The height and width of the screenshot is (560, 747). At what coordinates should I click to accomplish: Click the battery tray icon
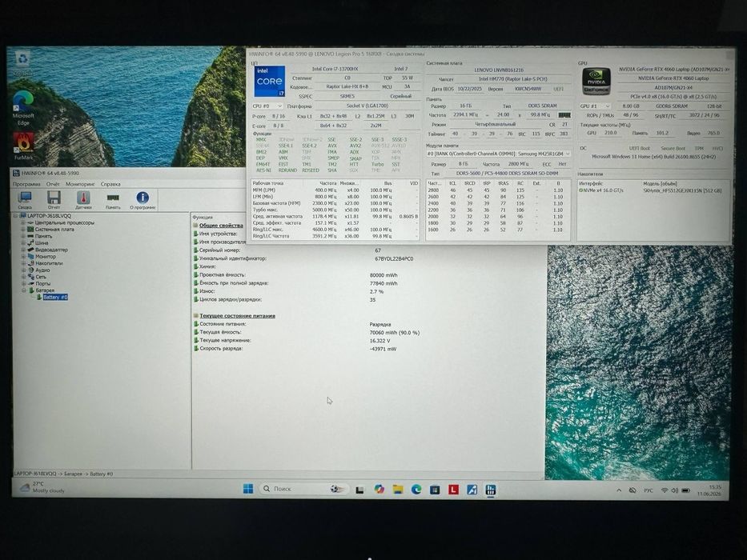pyautogui.click(x=686, y=490)
